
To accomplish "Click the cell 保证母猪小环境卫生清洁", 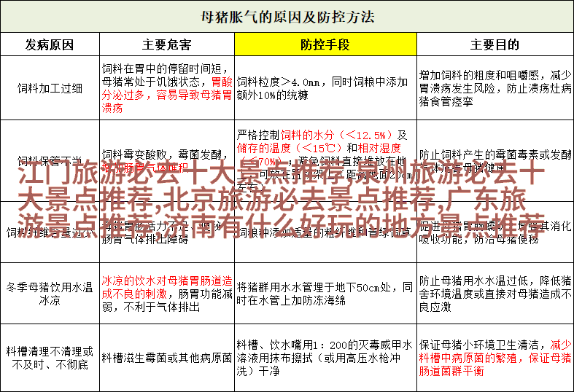I will [x=495, y=358].
